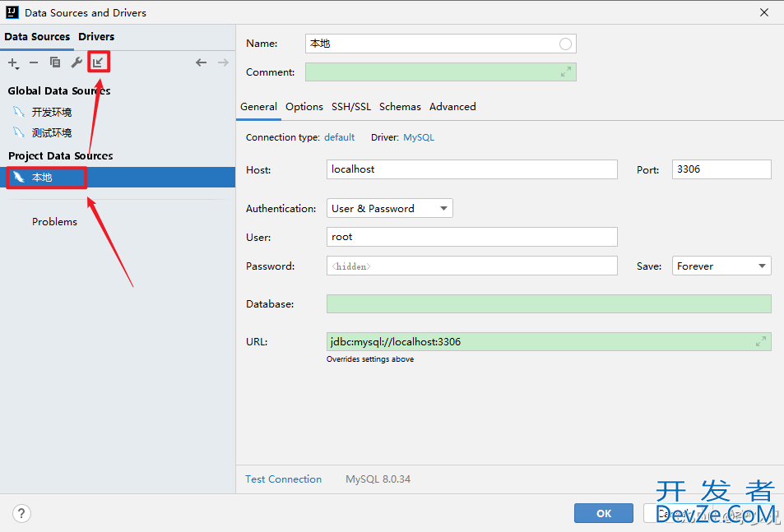Click the Test Connection link
The width and height of the screenshot is (784, 532).
[x=284, y=479]
